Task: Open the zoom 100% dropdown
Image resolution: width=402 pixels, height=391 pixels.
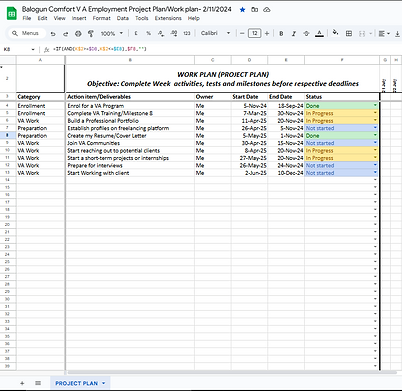Action: [112, 33]
